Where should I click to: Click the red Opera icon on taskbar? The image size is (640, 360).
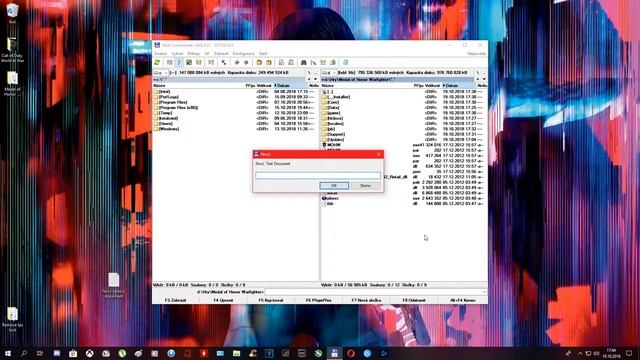pos(351,353)
